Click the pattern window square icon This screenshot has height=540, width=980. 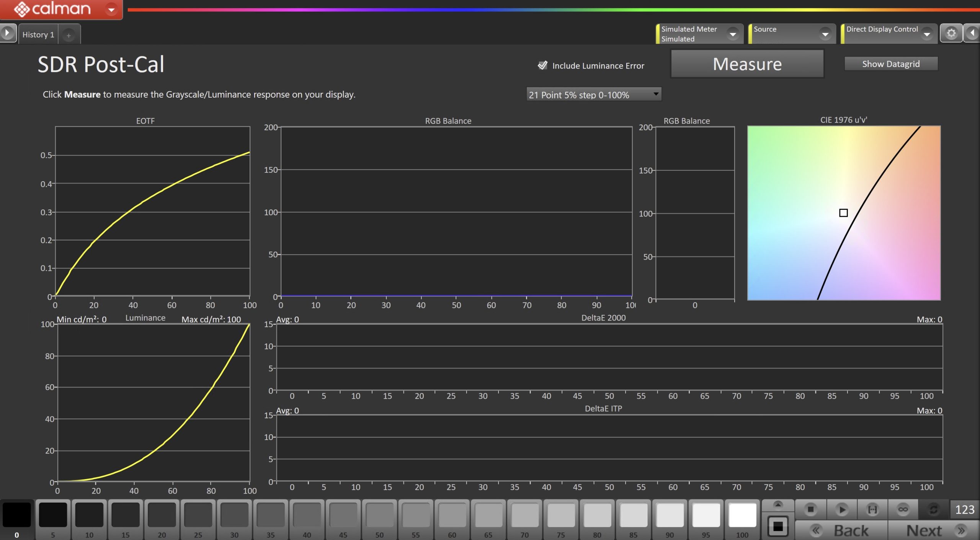pyautogui.click(x=778, y=527)
